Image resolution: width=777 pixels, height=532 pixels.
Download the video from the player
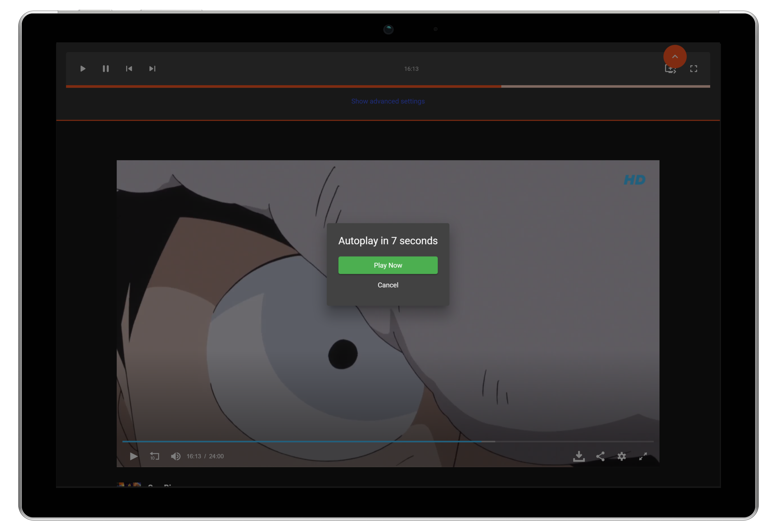coord(579,456)
